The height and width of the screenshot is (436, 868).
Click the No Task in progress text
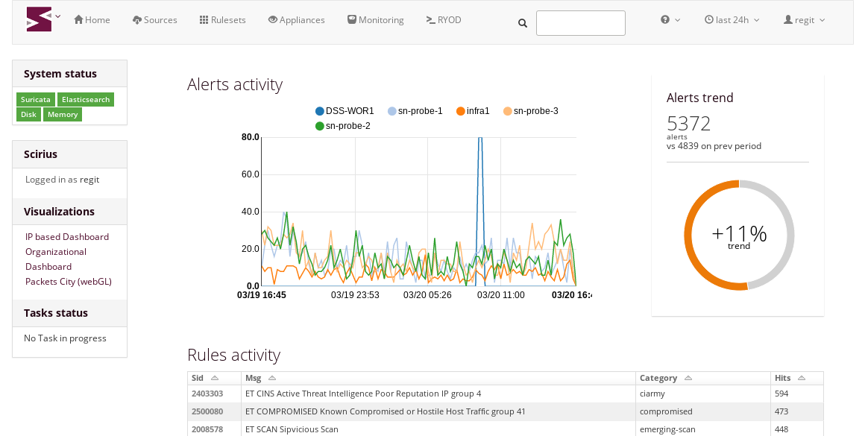(66, 338)
